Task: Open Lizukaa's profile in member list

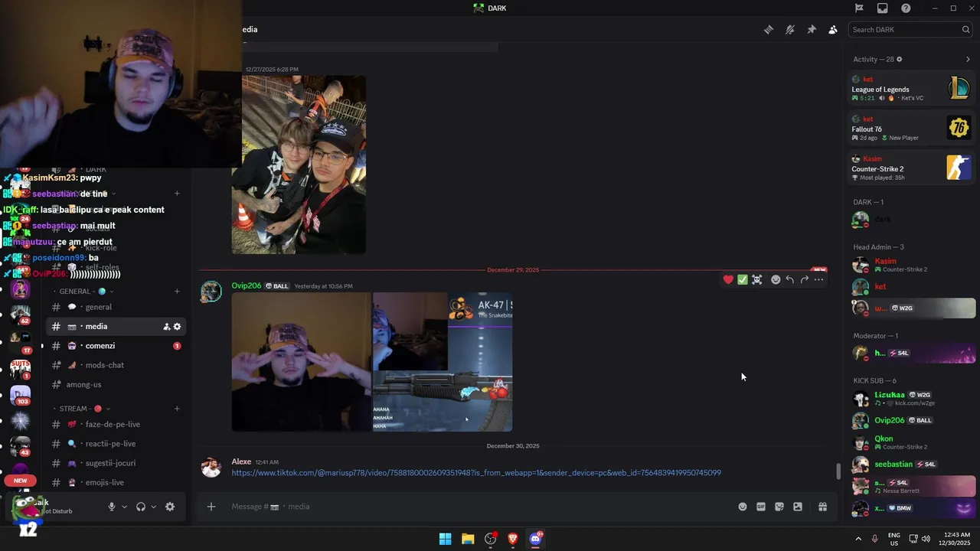Action: pos(910,398)
